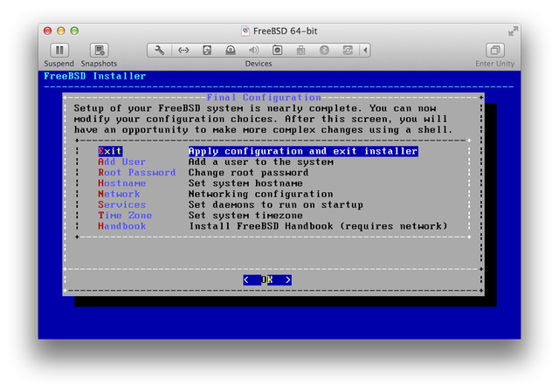Select the Add User entry

122,162
